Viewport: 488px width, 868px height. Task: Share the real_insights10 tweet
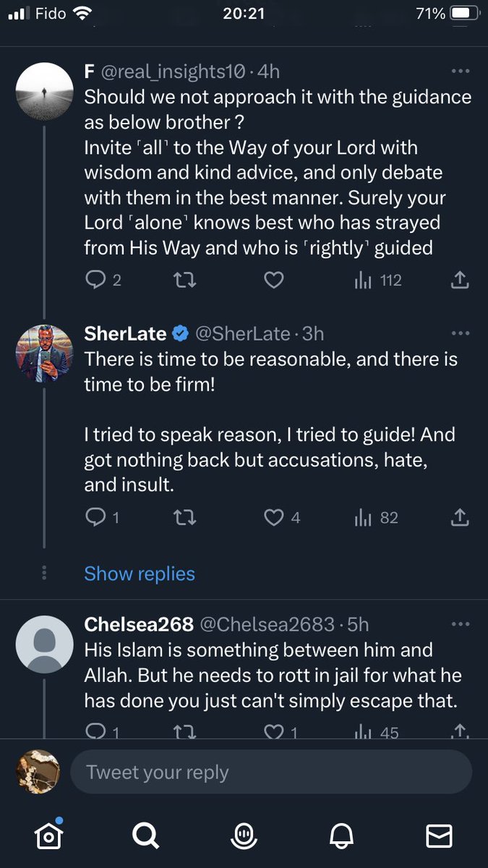point(460,280)
